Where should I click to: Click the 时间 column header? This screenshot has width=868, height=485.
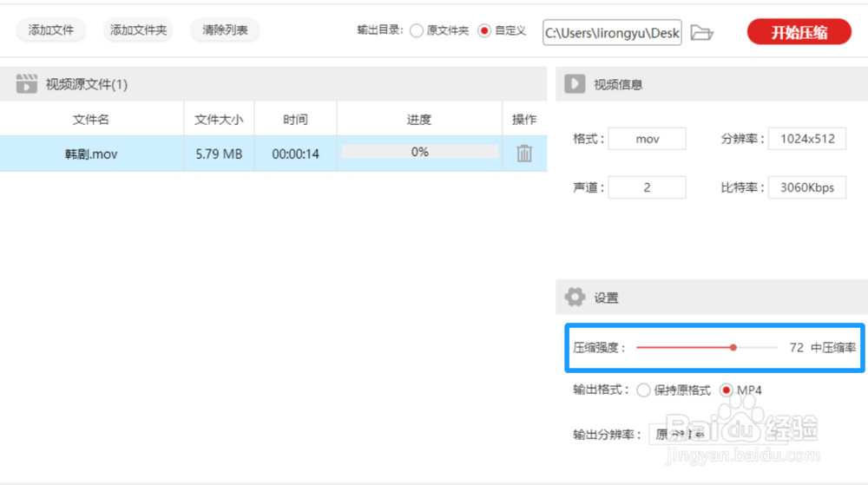pyautogui.click(x=296, y=120)
